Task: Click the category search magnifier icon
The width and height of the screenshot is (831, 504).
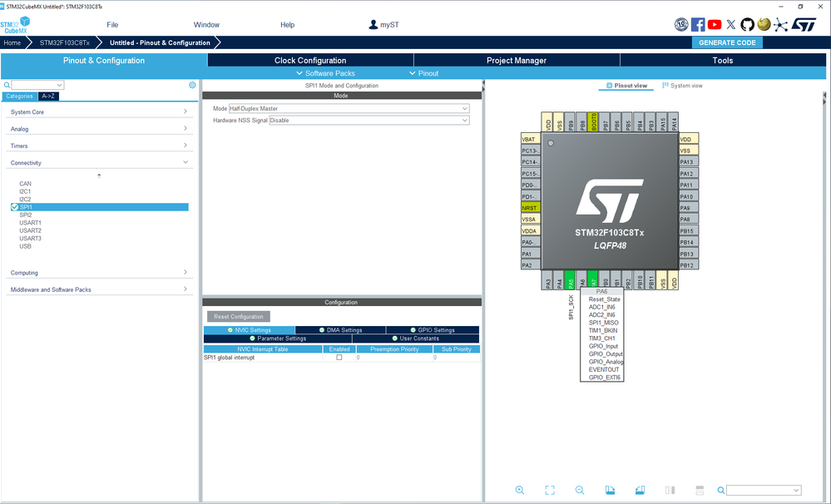Action: click(7, 85)
